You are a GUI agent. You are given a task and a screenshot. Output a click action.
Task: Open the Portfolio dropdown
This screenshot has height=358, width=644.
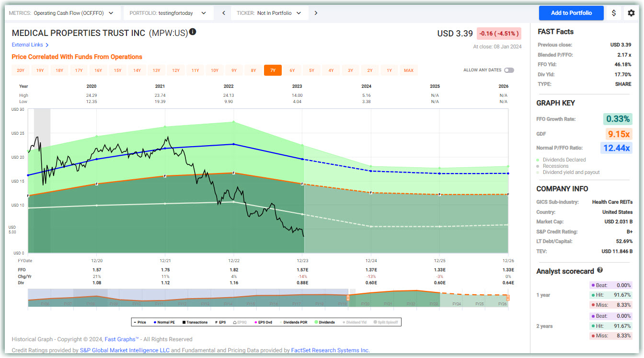point(168,13)
